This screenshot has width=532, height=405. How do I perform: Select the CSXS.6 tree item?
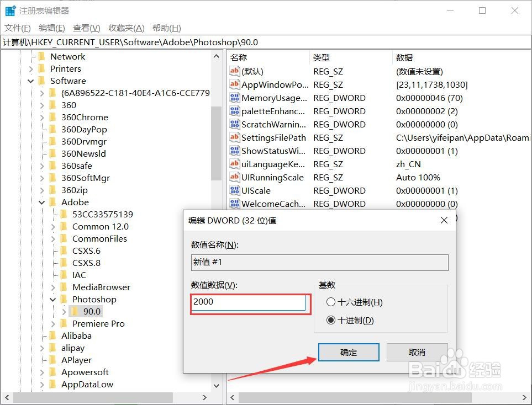86,251
